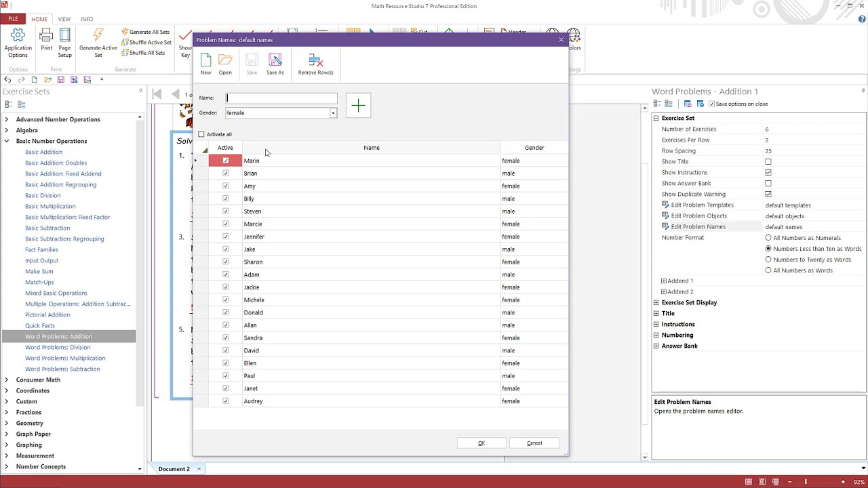The image size is (868, 488).
Task: Click the Undo arrow in quick access toolbar
Action: (x=8, y=79)
